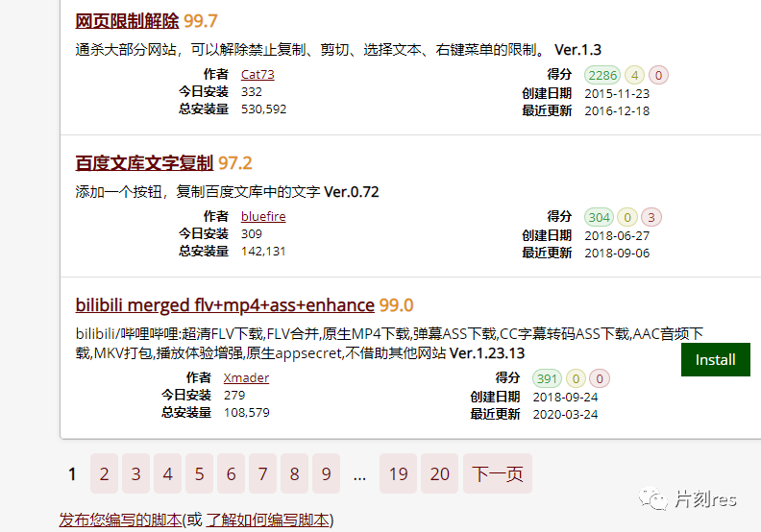Open bilibili merged flv+mp4+ass+enhance script
The width and height of the screenshot is (761, 532).
coord(225,305)
